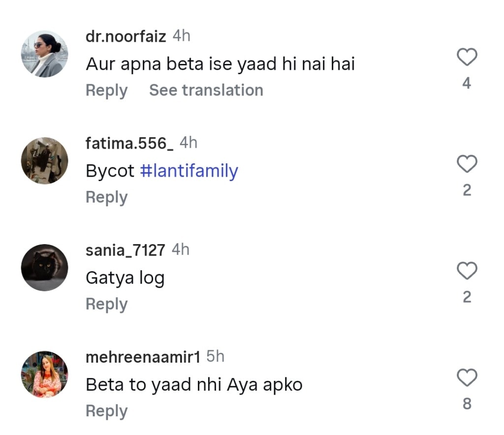Open fatima.556_'s profile picture

pyautogui.click(x=44, y=160)
